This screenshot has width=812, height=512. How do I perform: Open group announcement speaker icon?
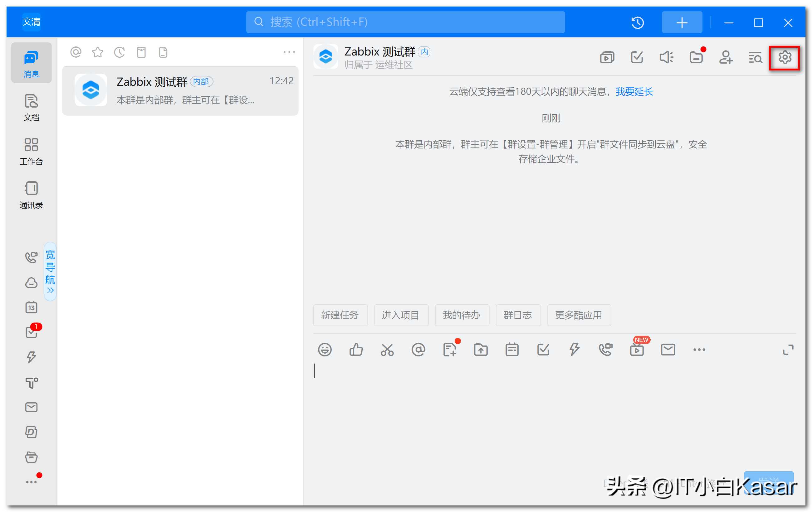667,57
